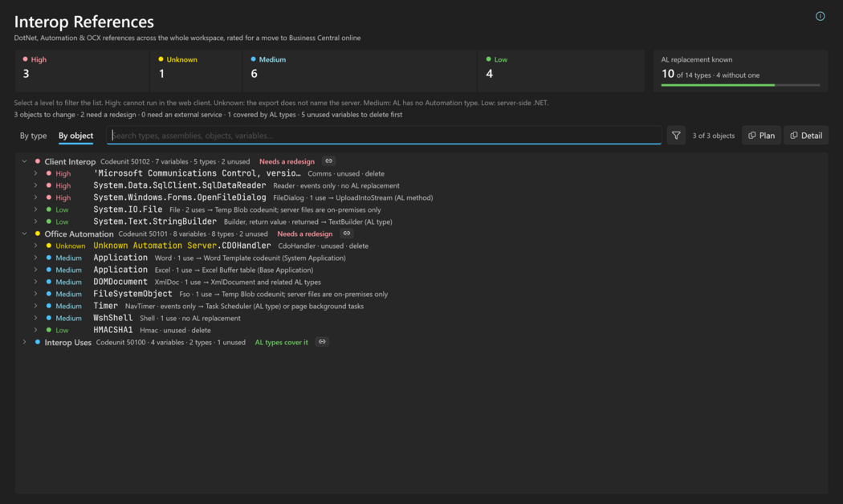Expand the Interop Uses codeunit
Image resolution: width=843 pixels, height=504 pixels.
coord(24,342)
